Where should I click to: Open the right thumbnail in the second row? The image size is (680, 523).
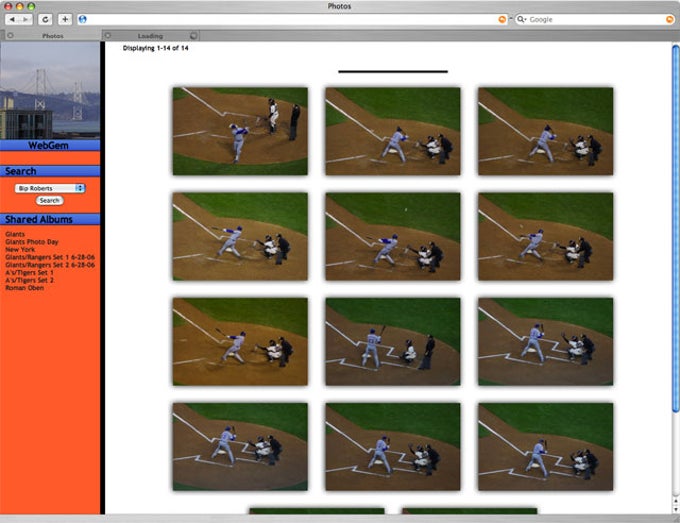click(x=546, y=236)
